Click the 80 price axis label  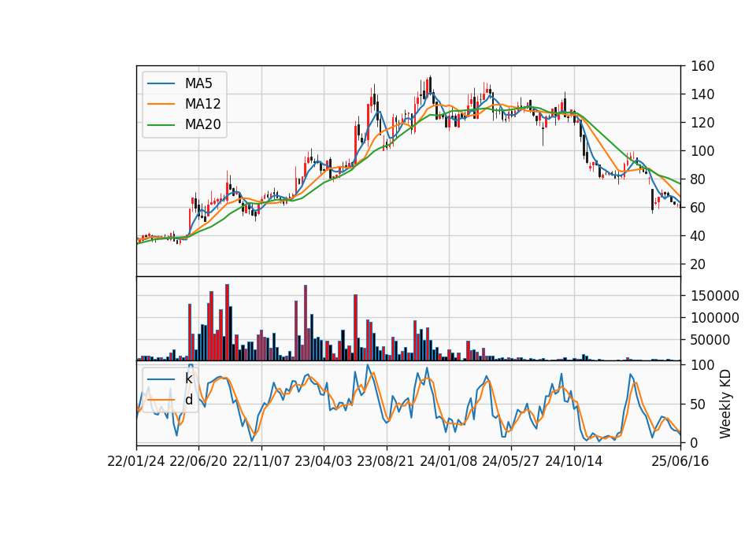pos(699,179)
